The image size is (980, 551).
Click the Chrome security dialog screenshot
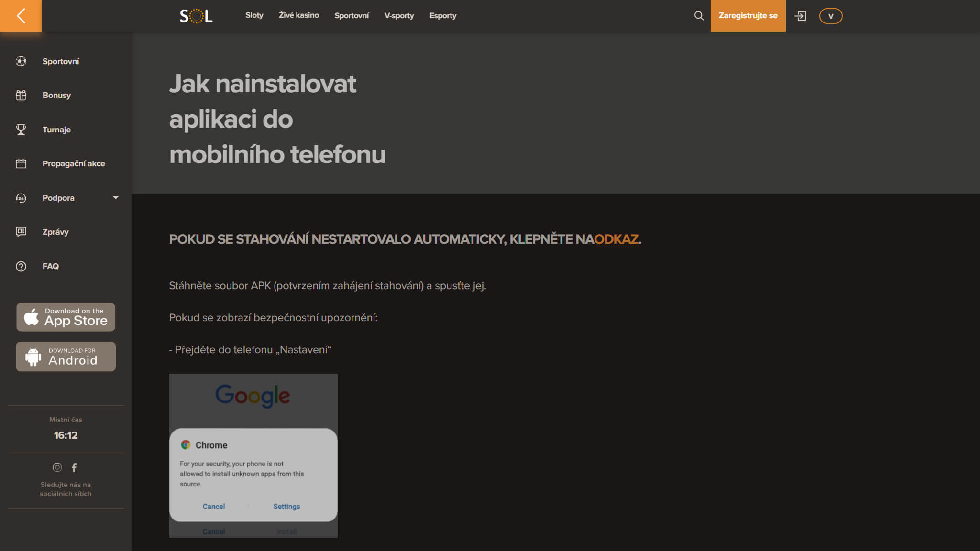[253, 455]
